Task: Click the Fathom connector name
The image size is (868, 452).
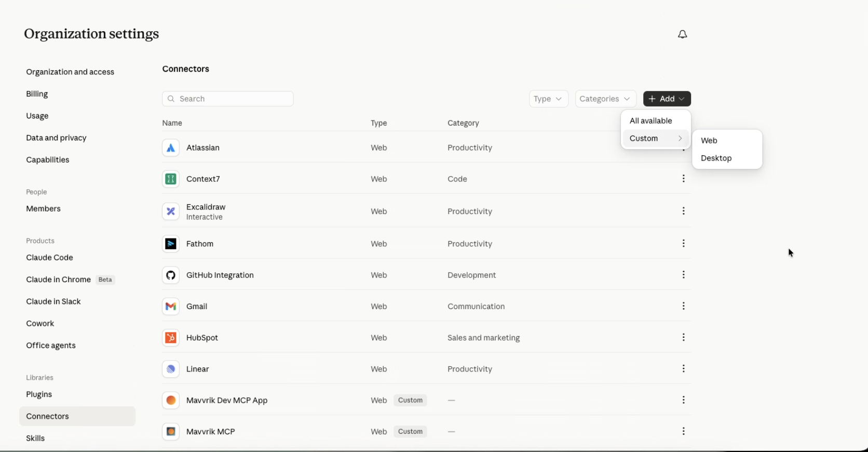Action: pyautogui.click(x=200, y=244)
